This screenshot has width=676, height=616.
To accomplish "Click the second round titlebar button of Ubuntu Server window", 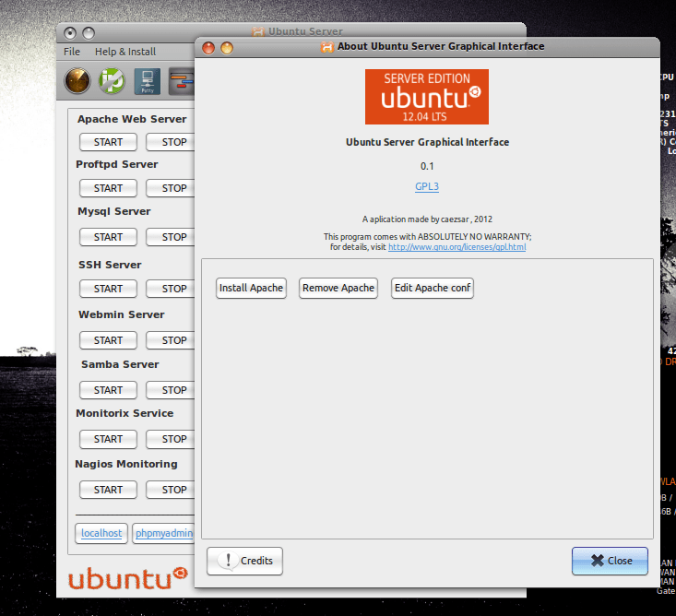I will (89, 33).
